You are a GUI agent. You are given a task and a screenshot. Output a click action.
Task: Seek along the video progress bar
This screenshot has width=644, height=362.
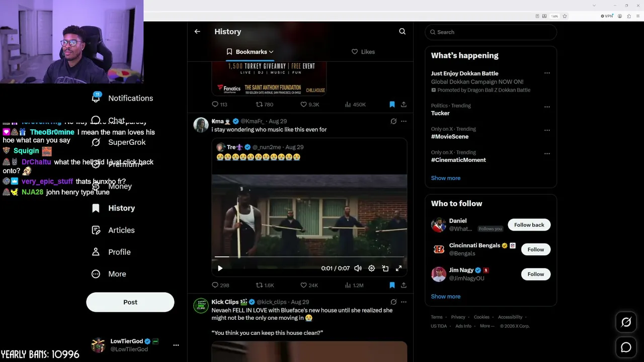(309, 257)
